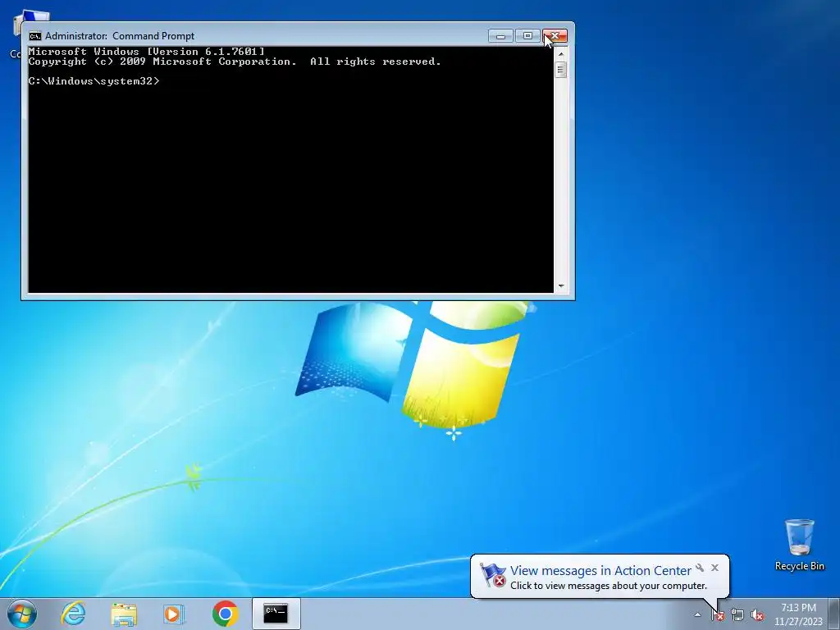This screenshot has height=630, width=840.
Task: Launch Windows Media Player from taskbar
Action: (174, 614)
